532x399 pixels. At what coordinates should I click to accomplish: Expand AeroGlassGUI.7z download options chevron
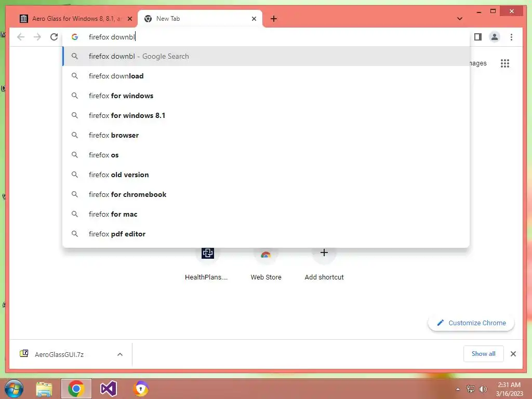(120, 354)
